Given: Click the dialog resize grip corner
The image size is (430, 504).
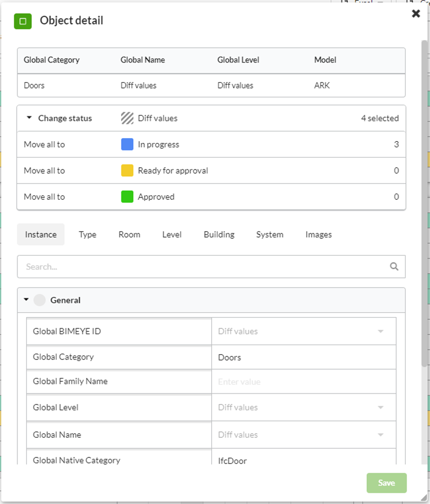Looking at the screenshot, I should pyautogui.click(x=424, y=497).
